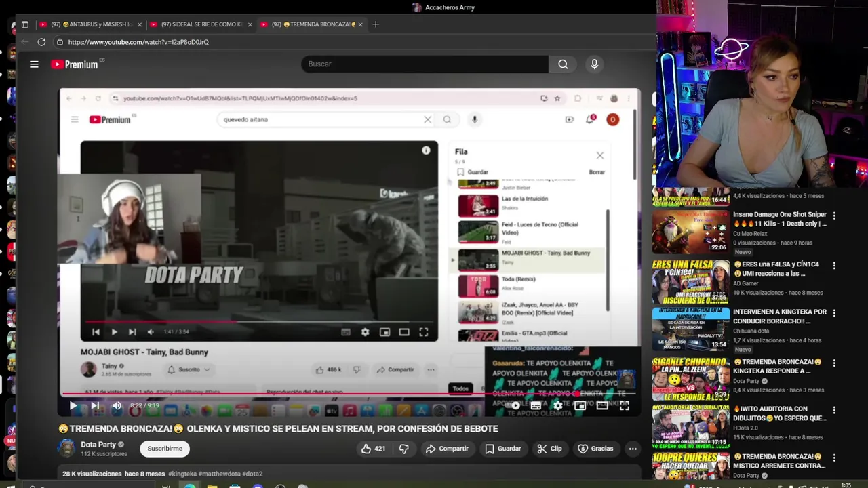Toggle theater mode in player
The width and height of the screenshot is (868, 488).
coord(602,406)
